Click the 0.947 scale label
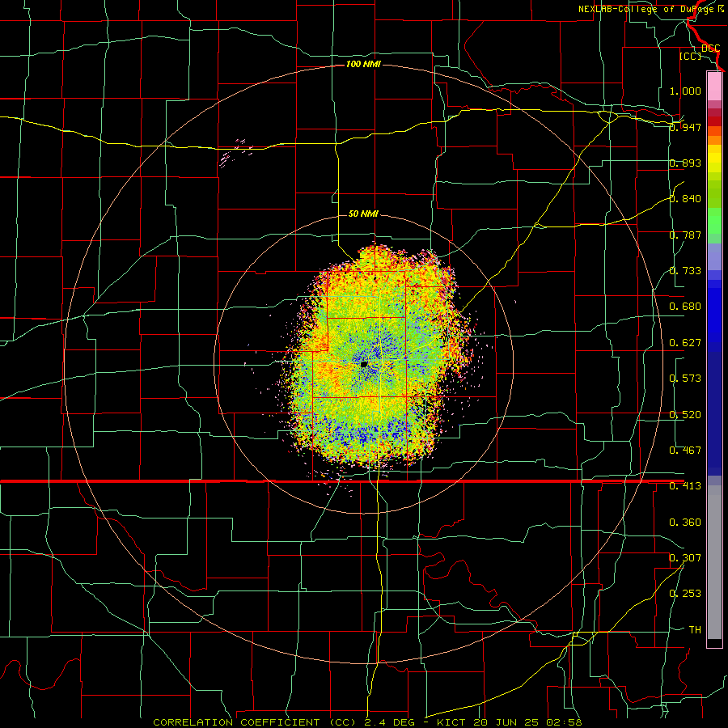 [685, 127]
